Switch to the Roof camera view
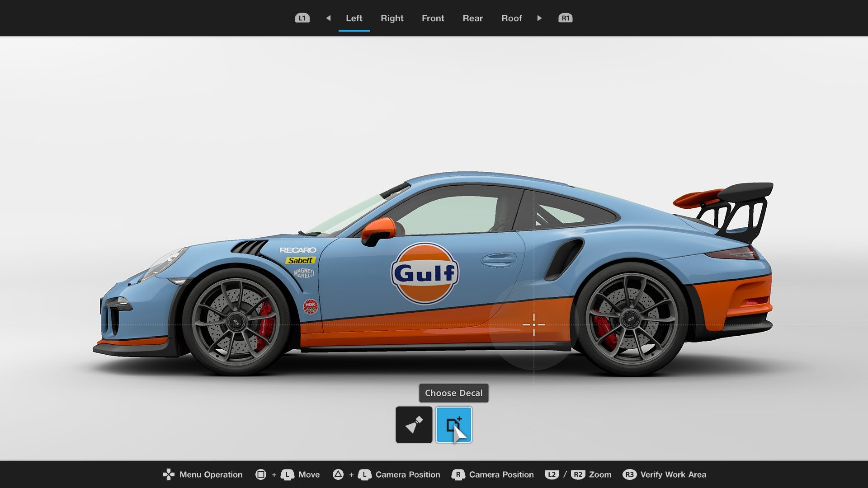This screenshot has width=868, height=488. [511, 18]
